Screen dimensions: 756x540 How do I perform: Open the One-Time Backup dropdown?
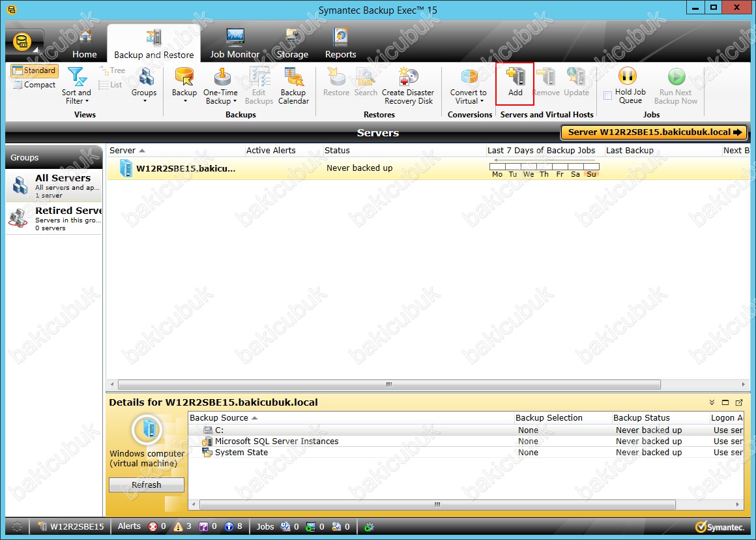click(221, 86)
